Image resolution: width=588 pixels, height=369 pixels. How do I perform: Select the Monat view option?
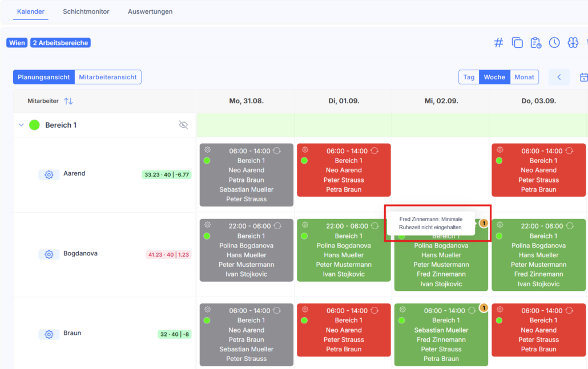click(x=524, y=77)
